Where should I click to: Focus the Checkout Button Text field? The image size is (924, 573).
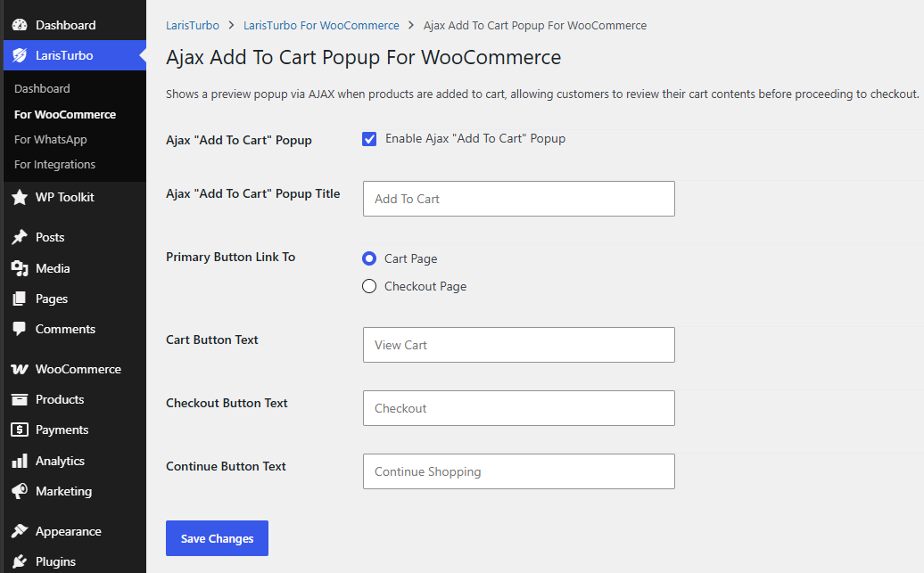tap(518, 408)
